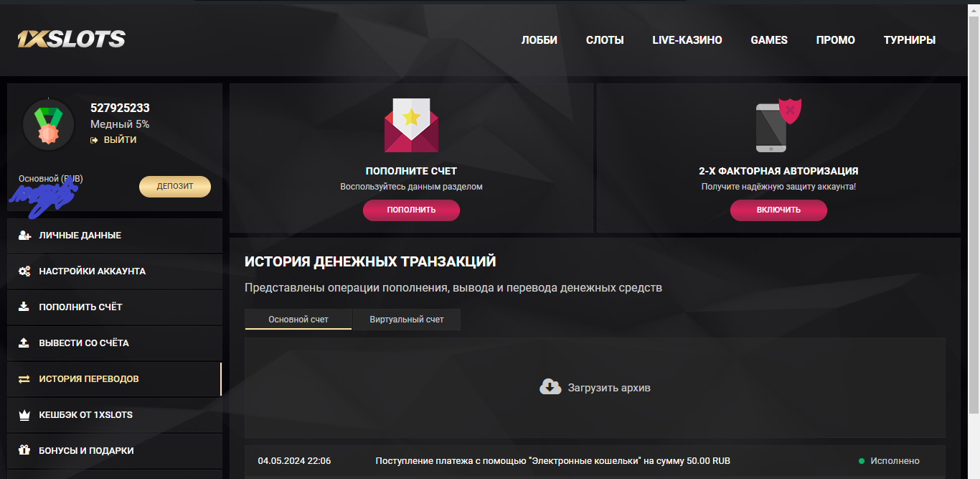
Task: Click ВКЛЮЧИТЬ to enable two-factor authorization
Action: pos(778,210)
